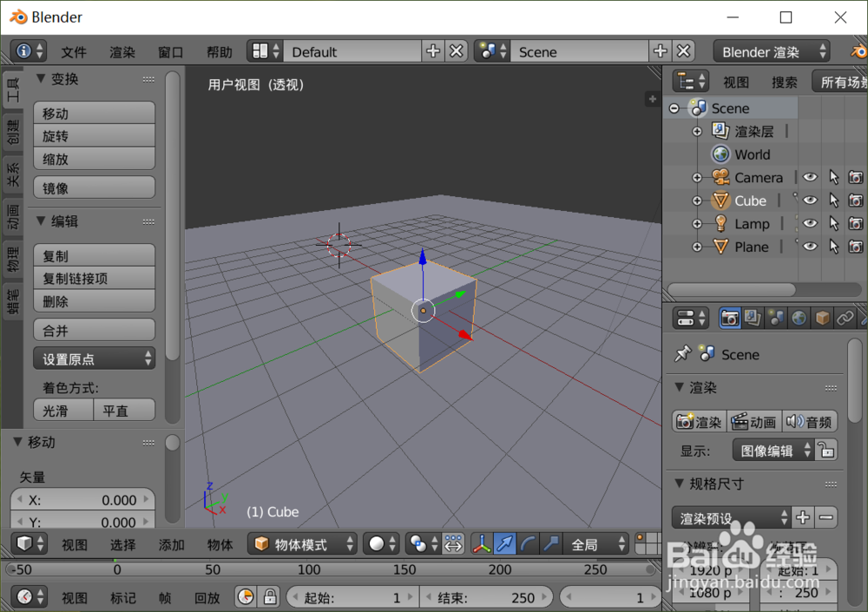
Task: Add a new scene with plus button
Action: [x=660, y=51]
